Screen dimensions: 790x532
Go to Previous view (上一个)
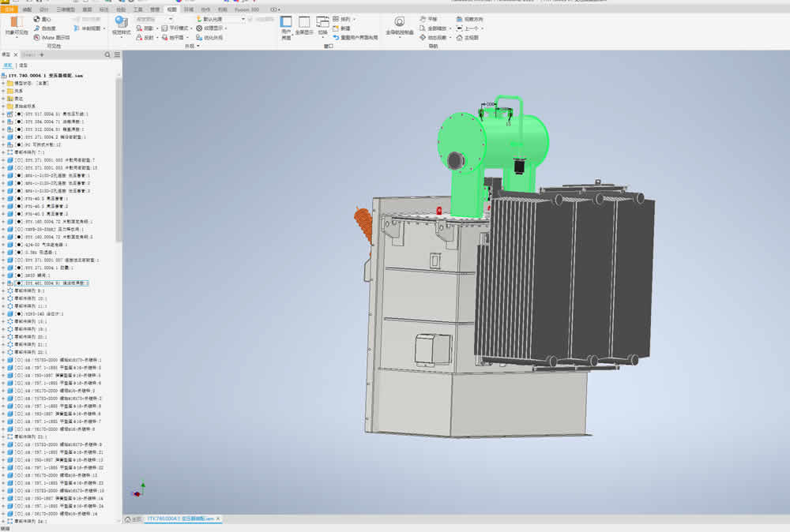(x=467, y=28)
